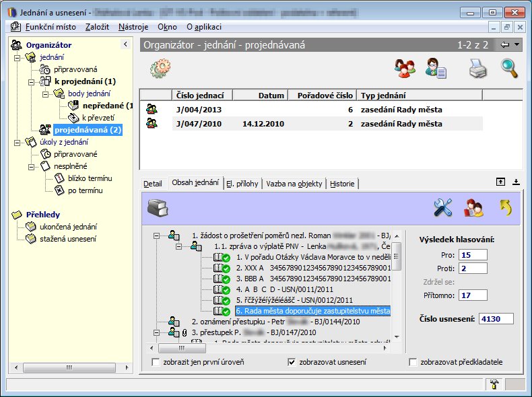Enable 'zobrazovat předkladatele' checkbox
This screenshot has height=397, width=532.
tap(413, 362)
